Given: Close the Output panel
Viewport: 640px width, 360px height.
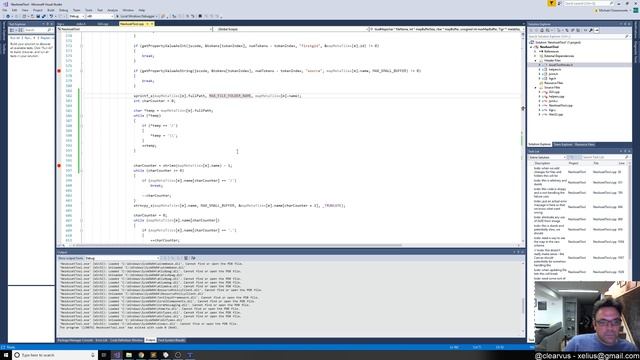Looking at the screenshot, I should click(522, 252).
